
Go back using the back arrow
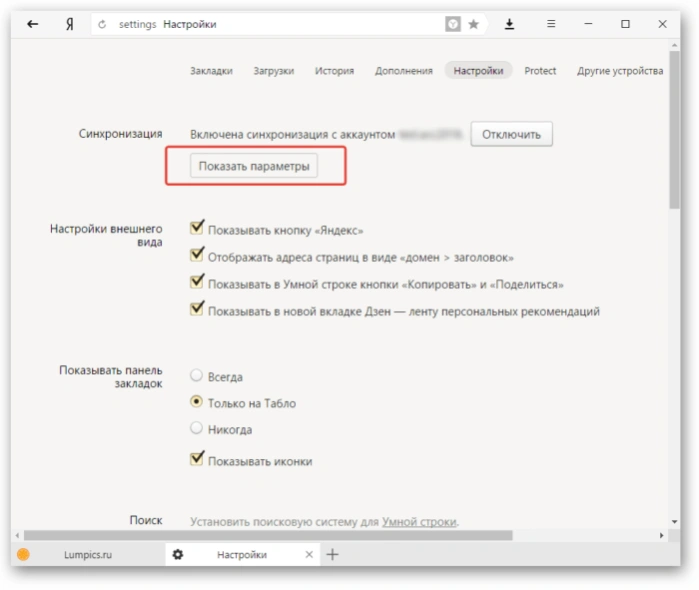[33, 24]
